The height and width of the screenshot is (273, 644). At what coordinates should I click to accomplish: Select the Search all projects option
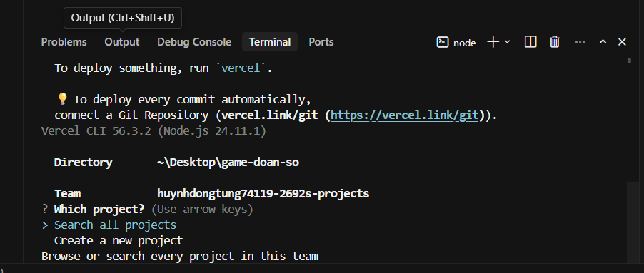pyautogui.click(x=116, y=225)
